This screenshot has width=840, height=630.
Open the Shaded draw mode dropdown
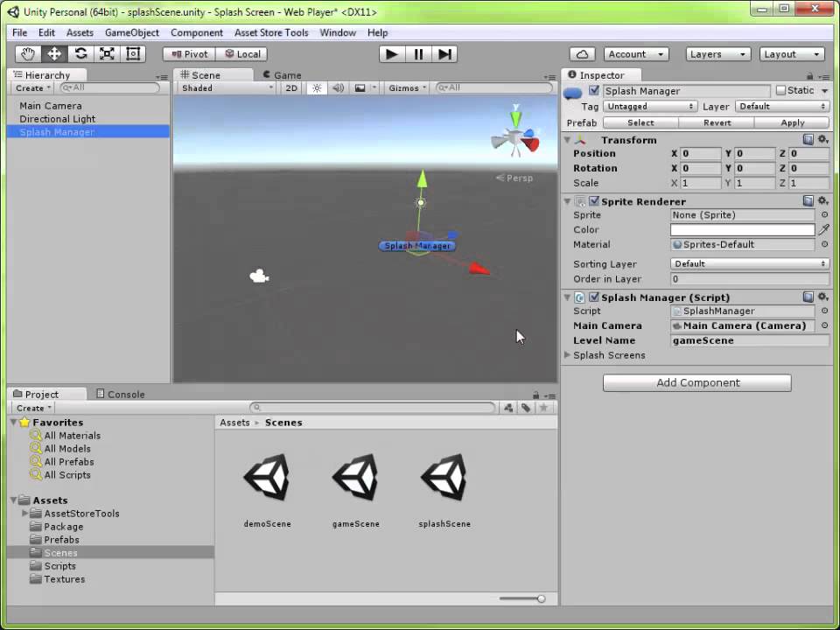click(x=226, y=87)
